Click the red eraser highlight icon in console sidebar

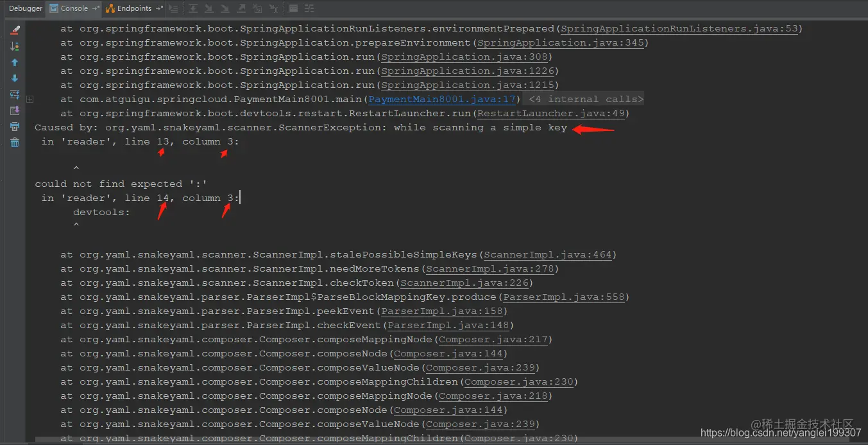click(15, 30)
